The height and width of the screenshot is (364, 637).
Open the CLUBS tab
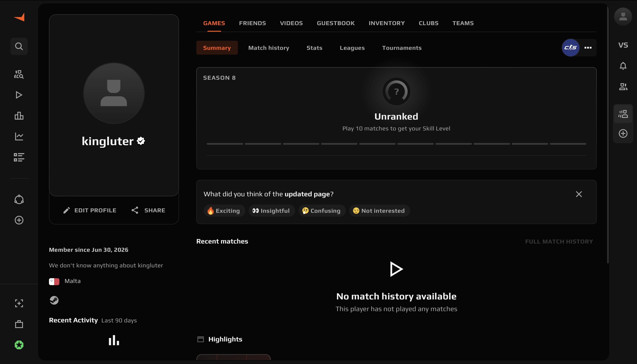(429, 23)
